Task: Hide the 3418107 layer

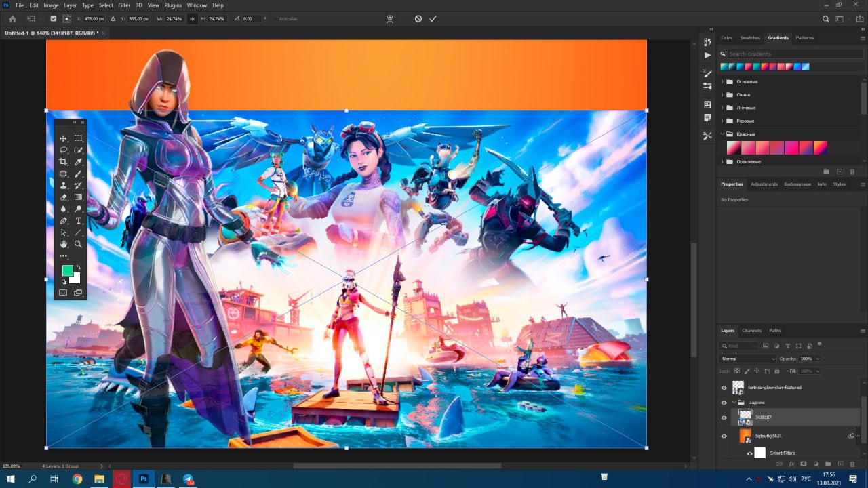Action: (x=724, y=418)
